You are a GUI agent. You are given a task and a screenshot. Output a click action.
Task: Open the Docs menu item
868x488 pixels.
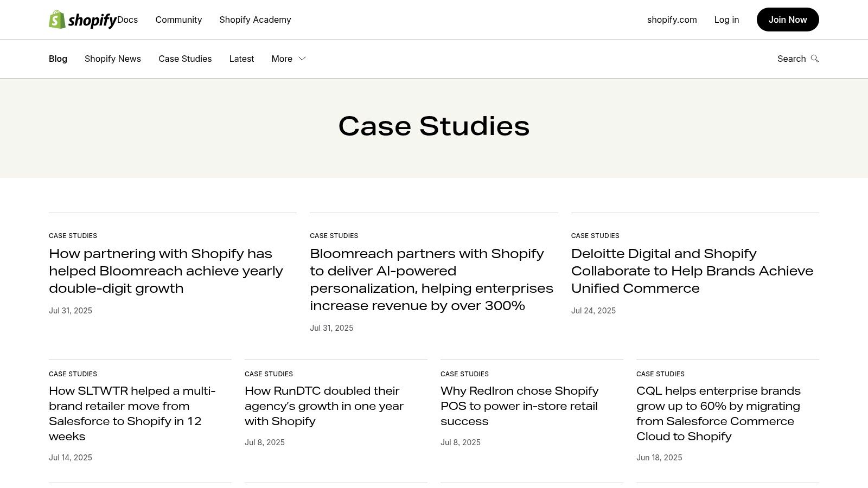pos(127,20)
